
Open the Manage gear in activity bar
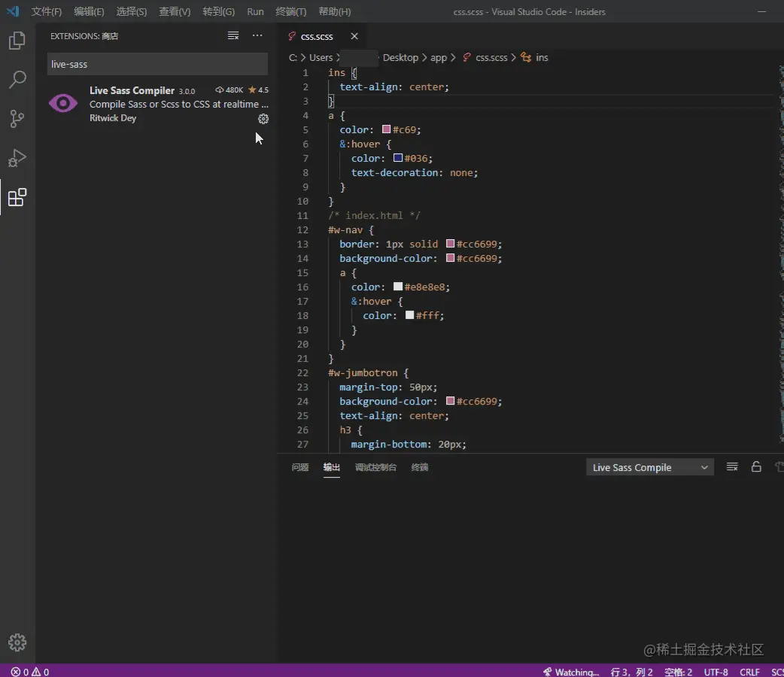coord(17,642)
